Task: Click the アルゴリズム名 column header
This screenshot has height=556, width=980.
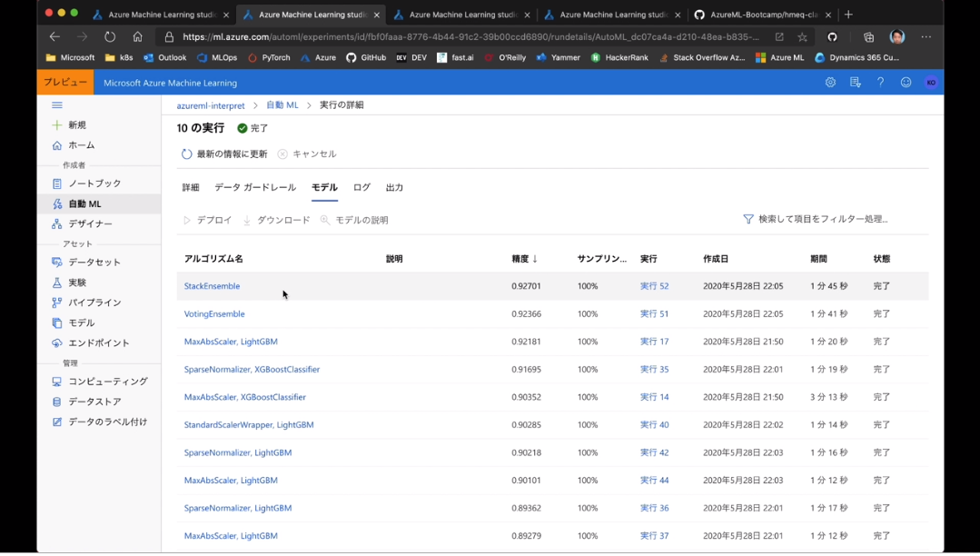Action: [x=213, y=259]
